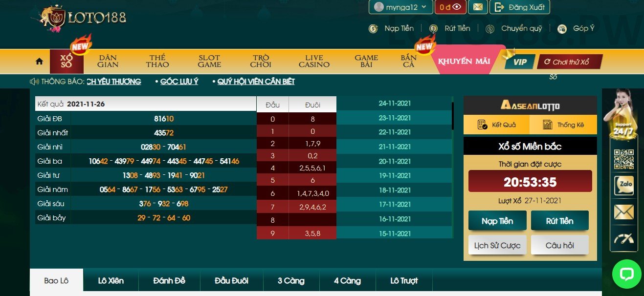Open the green live chat bubble
This screenshot has height=296, width=644.
627,274
